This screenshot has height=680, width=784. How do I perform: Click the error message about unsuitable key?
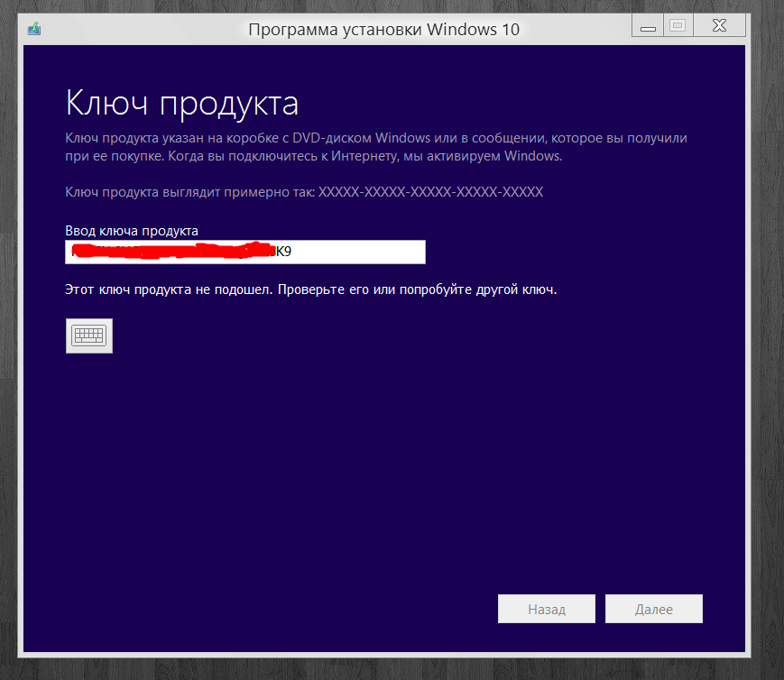(x=311, y=289)
